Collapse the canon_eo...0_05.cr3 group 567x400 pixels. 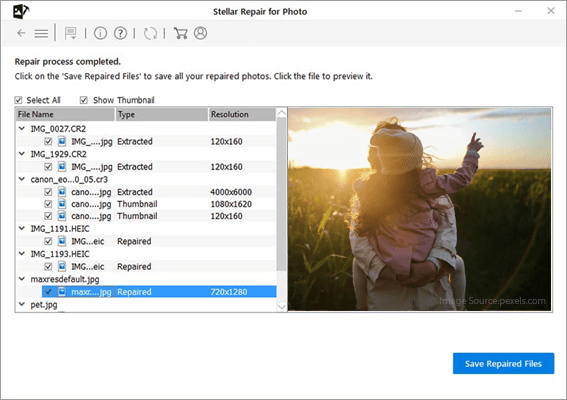pyautogui.click(x=22, y=179)
